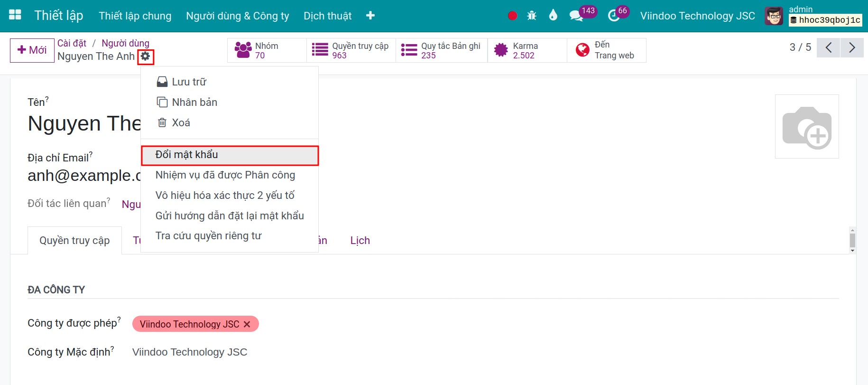The width and height of the screenshot is (868, 385).
Task: Go to Đến Trang web globe button
Action: click(x=607, y=50)
